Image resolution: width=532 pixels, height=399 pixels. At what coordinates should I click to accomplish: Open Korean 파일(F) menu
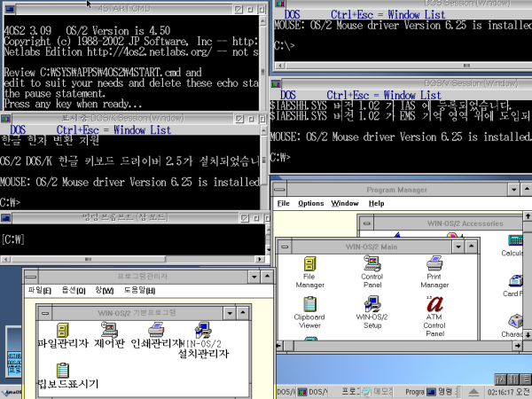coord(39,290)
